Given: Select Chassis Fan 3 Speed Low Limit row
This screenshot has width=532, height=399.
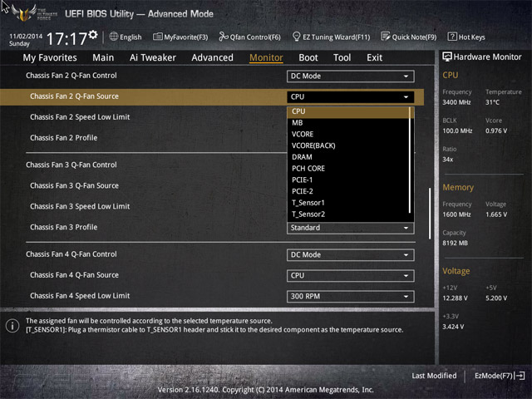Looking at the screenshot, I should point(212,206).
